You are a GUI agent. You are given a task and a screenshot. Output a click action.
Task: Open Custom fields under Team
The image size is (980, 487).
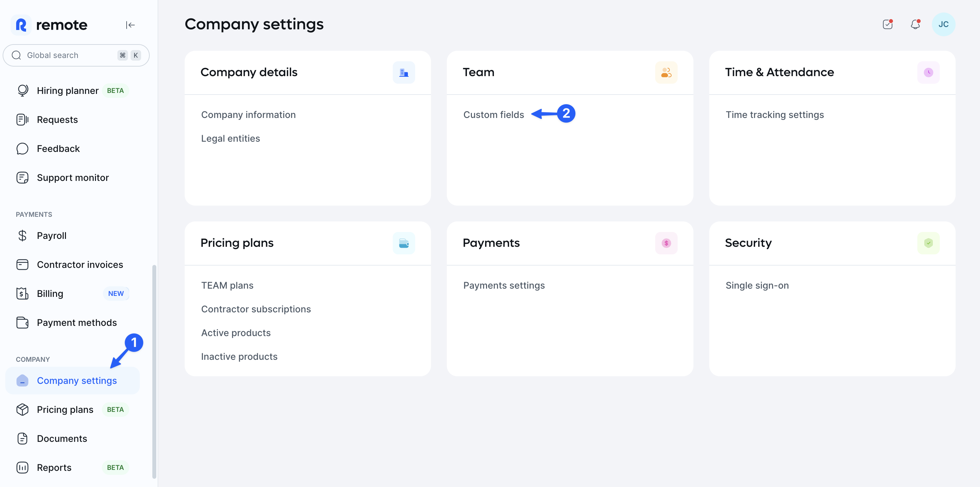click(x=493, y=114)
